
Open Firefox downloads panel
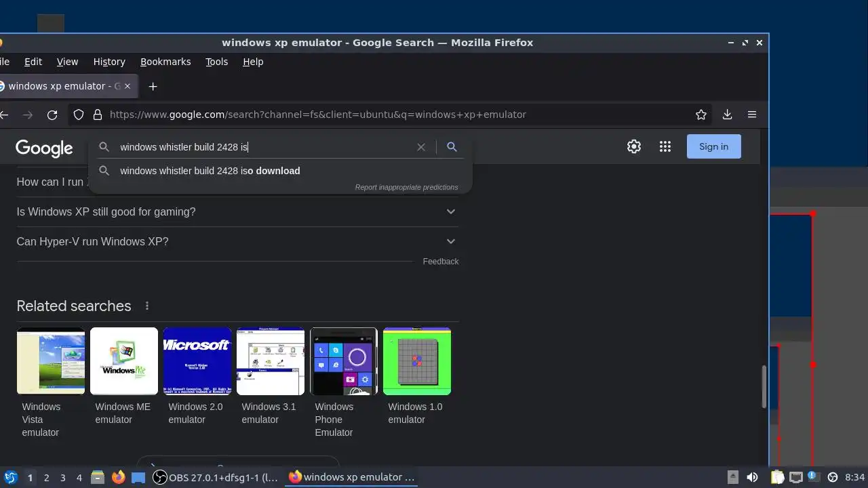[x=727, y=115]
